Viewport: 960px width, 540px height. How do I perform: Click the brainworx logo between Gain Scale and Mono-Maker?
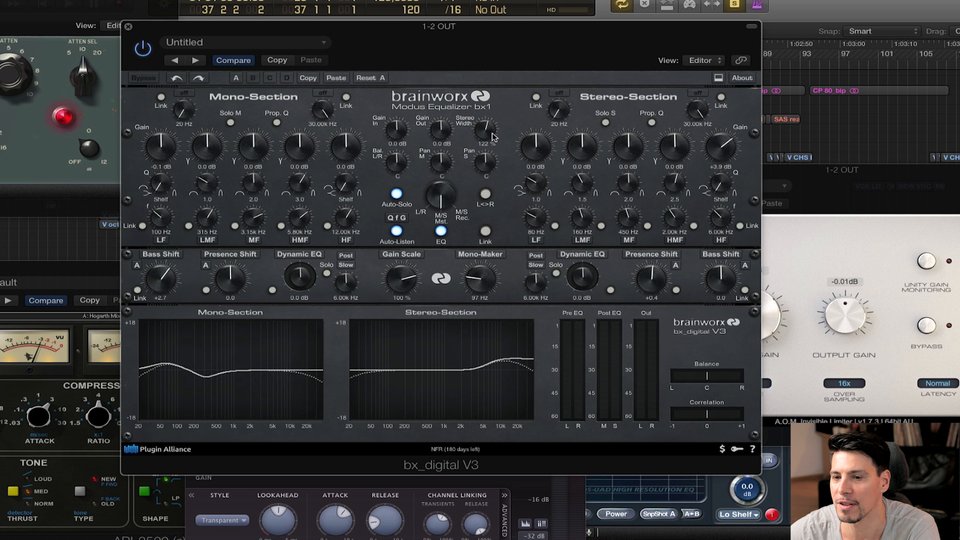441,279
